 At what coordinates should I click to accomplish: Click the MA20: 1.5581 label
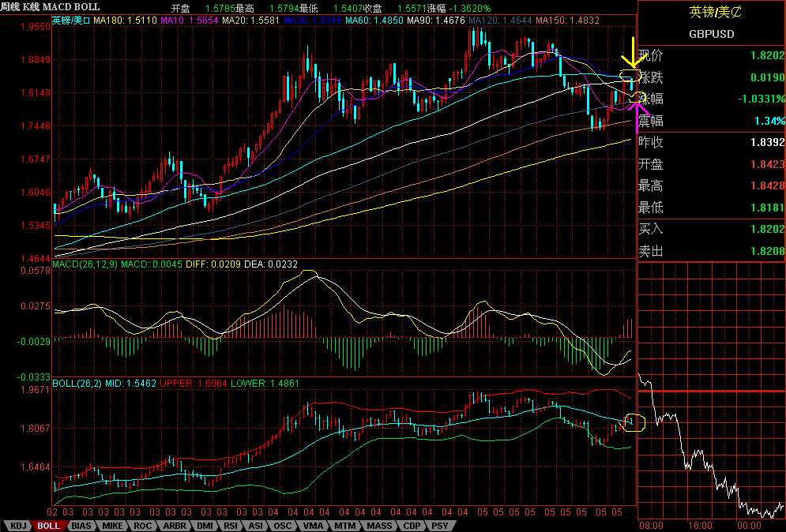point(250,21)
